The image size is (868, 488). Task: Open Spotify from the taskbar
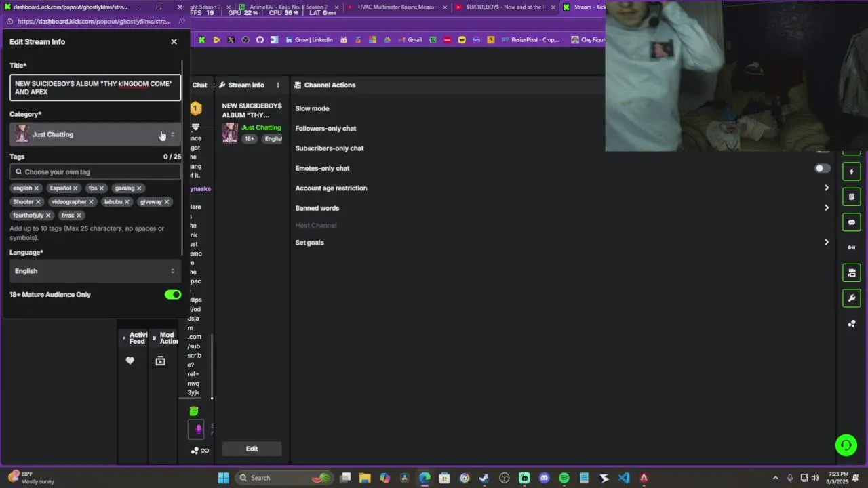564,478
